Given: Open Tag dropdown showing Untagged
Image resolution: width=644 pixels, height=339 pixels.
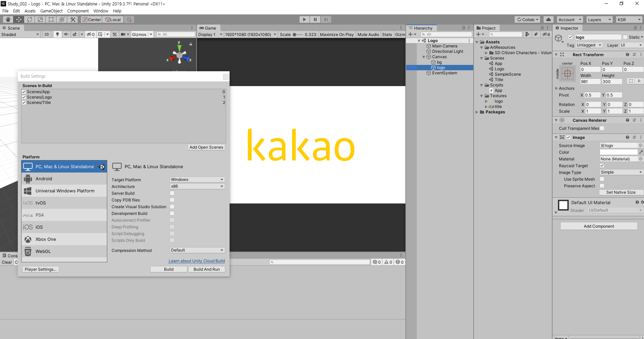Looking at the screenshot, I should (x=589, y=45).
